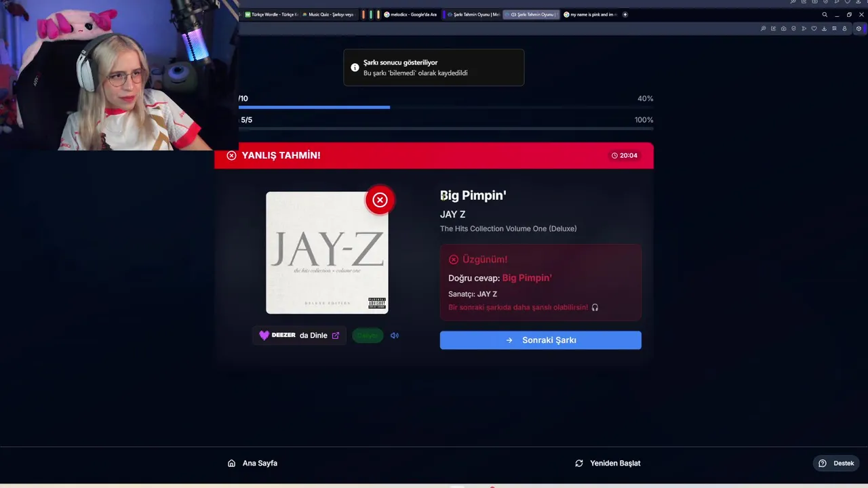The image size is (868, 488).
Task: Click the Doğru cevap: Big Pimpin' text
Action: tap(500, 278)
